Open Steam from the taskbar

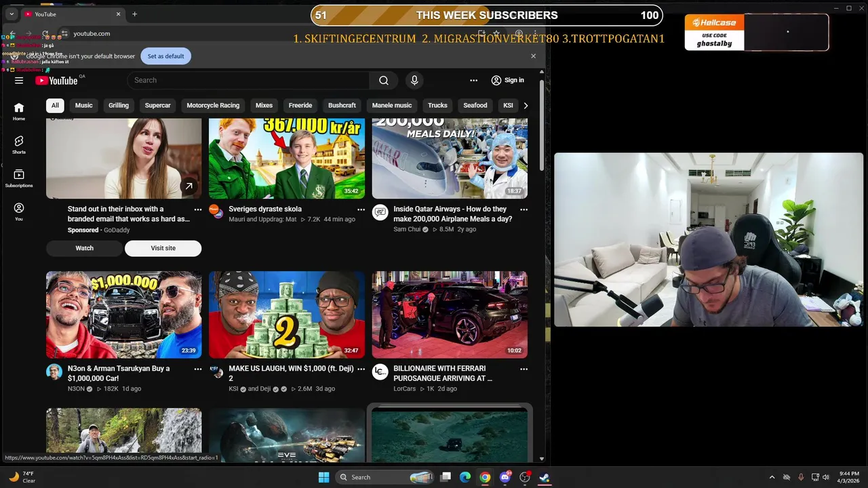coord(544,477)
